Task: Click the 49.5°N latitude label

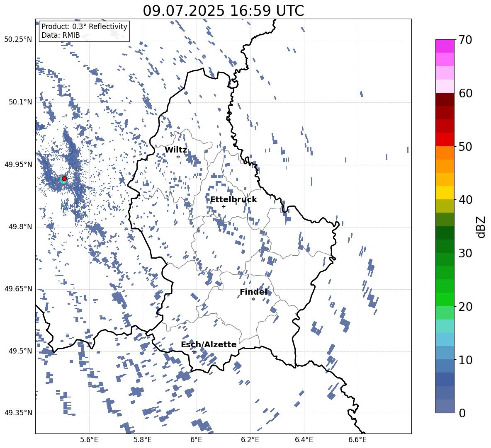Action: point(20,351)
